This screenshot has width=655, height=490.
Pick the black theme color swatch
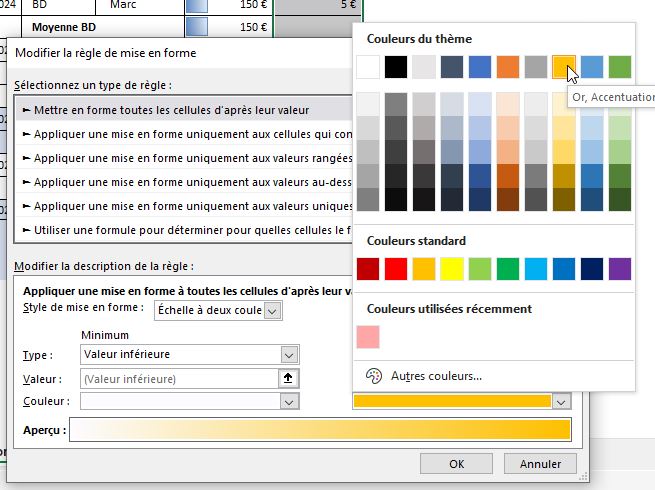point(396,67)
